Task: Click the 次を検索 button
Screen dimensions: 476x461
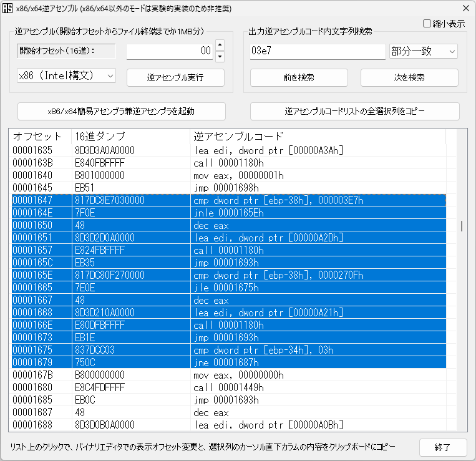Action: tap(409, 77)
